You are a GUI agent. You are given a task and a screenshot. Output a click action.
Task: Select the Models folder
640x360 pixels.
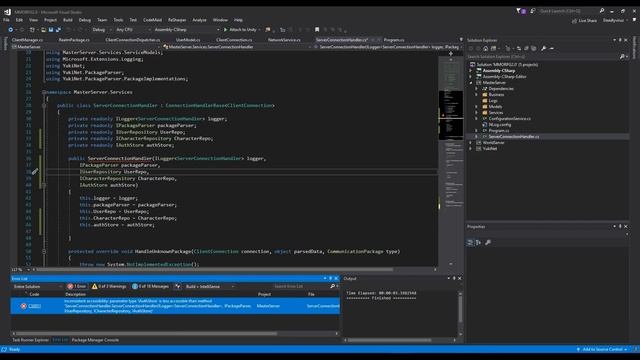point(495,107)
